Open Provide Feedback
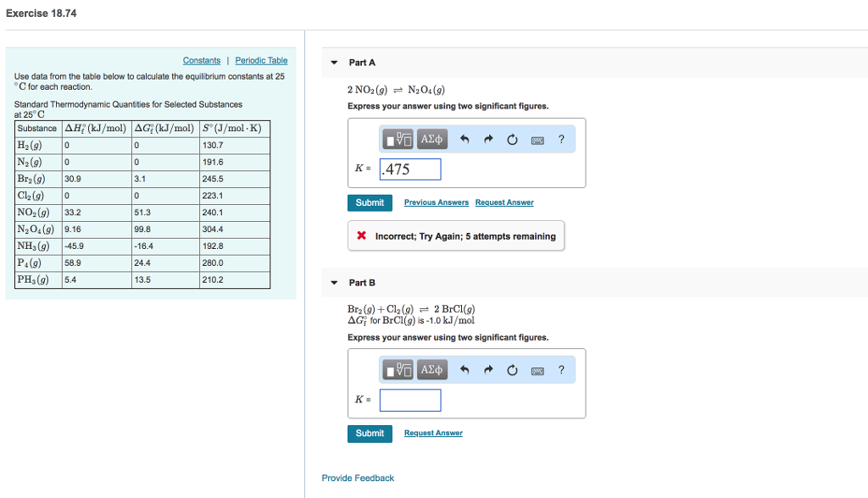The height and width of the screenshot is (498, 868). pos(357,478)
